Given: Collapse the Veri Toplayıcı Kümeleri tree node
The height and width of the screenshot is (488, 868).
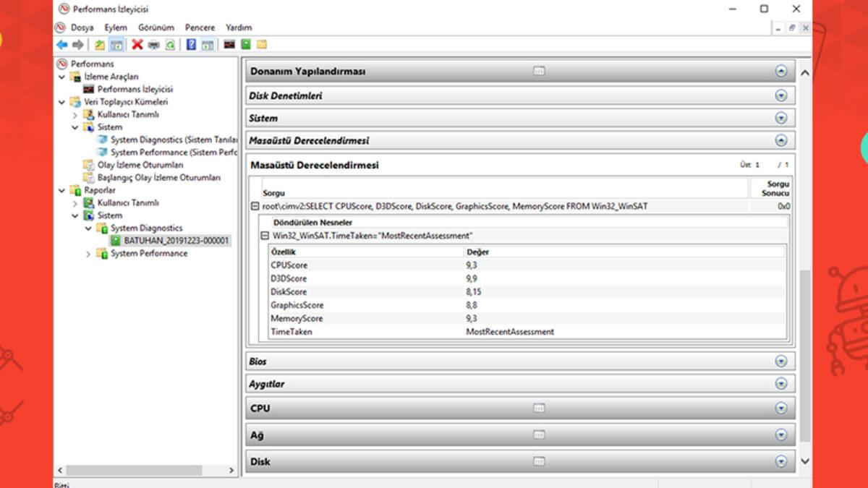Looking at the screenshot, I should pyautogui.click(x=62, y=102).
